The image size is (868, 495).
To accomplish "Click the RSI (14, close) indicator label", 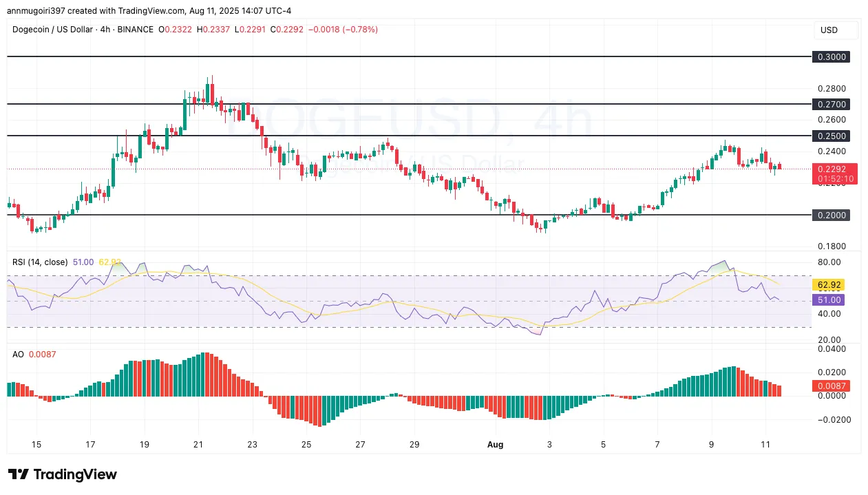I will click(x=39, y=262).
